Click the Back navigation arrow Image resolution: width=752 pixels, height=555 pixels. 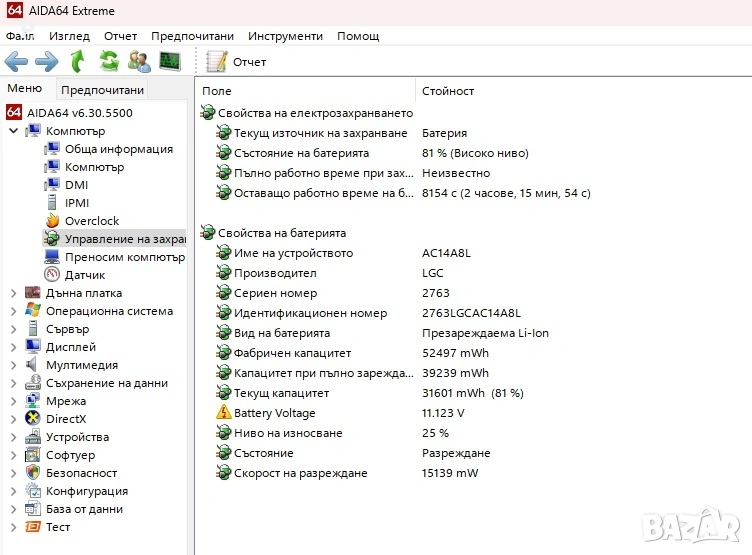click(x=16, y=62)
